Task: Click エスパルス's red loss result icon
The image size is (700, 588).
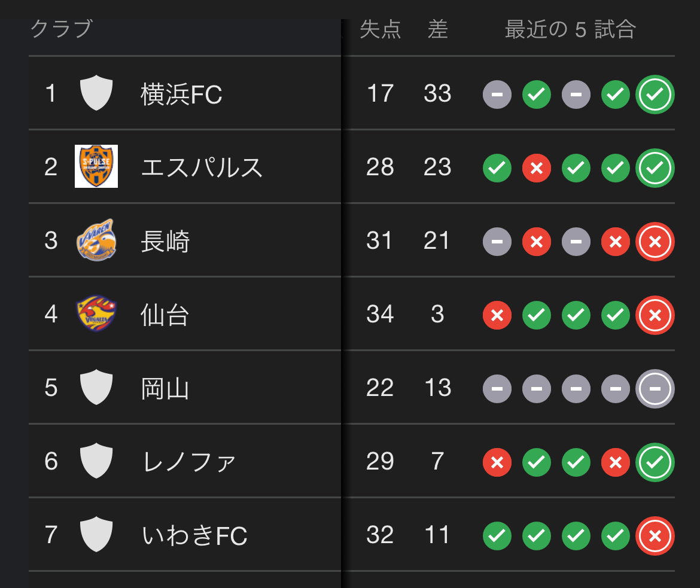Action: (x=537, y=168)
